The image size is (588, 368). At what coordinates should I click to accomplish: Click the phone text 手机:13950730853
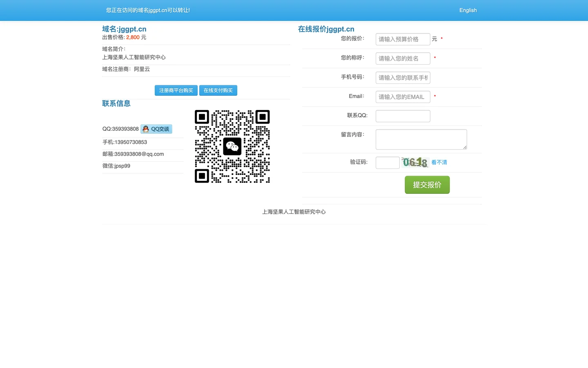click(125, 142)
